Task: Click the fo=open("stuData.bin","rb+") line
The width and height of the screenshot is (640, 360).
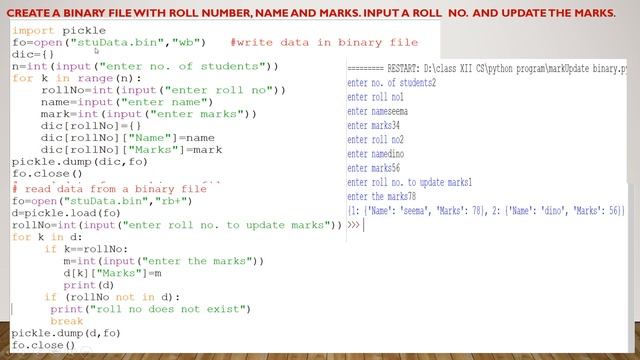Action: (x=102, y=201)
